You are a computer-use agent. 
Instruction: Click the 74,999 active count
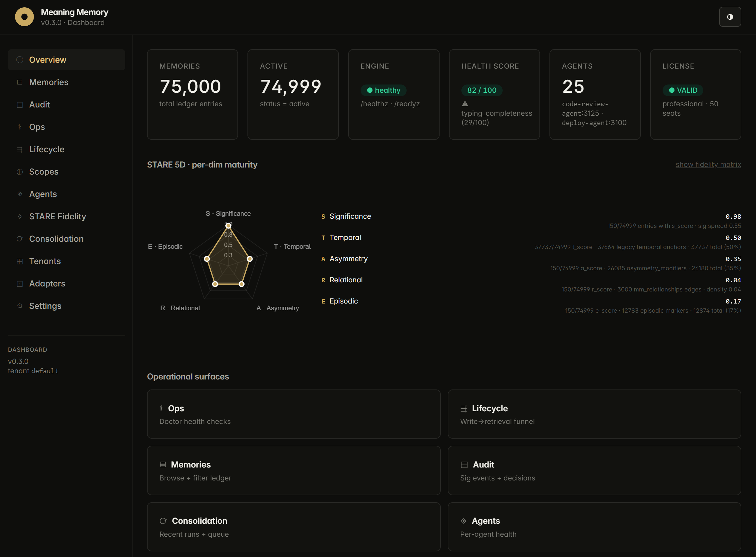[290, 87]
